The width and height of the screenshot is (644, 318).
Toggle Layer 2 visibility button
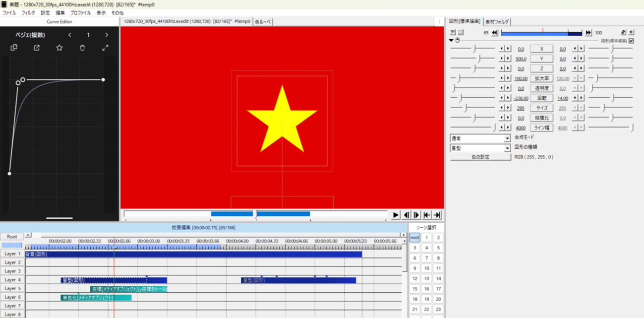pyautogui.click(x=12, y=262)
